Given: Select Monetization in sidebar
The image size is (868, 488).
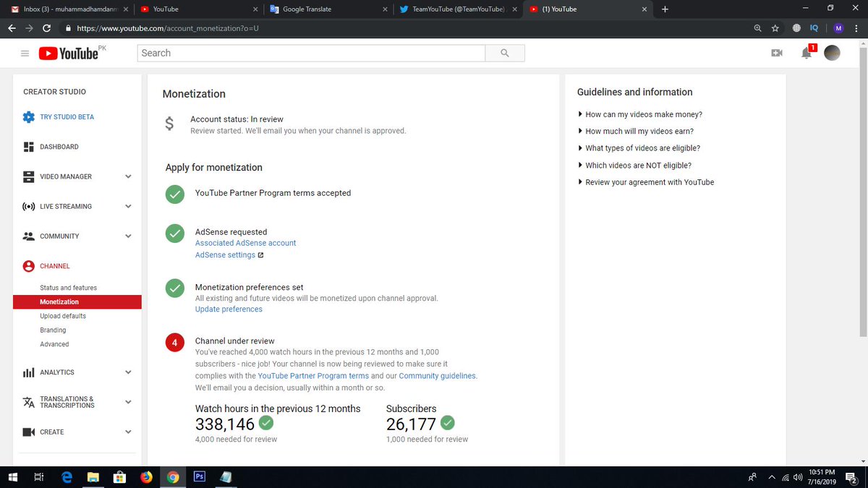Looking at the screenshot, I should [77, 302].
